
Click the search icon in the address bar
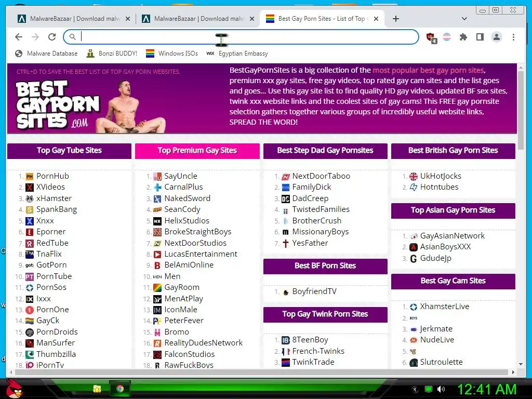[x=72, y=37]
